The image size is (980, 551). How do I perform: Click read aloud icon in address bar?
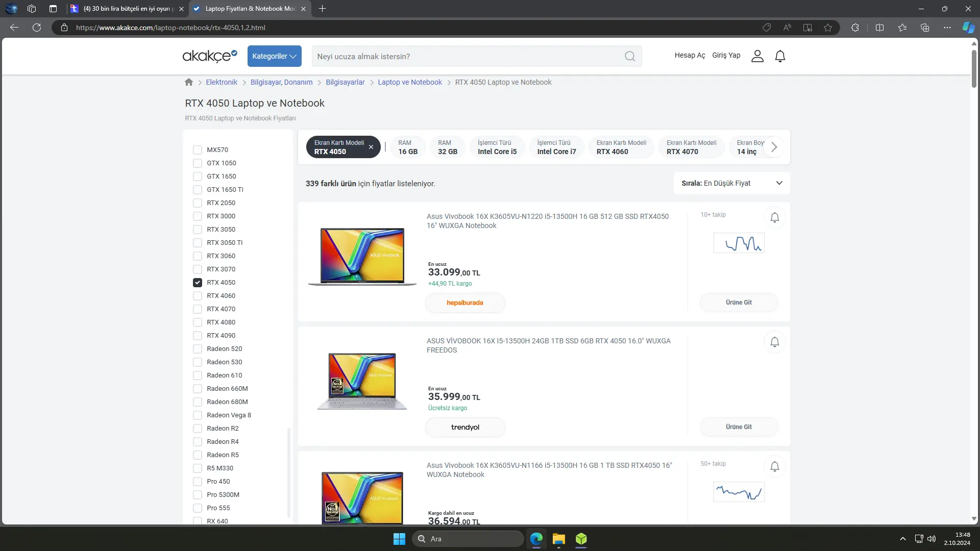click(787, 28)
